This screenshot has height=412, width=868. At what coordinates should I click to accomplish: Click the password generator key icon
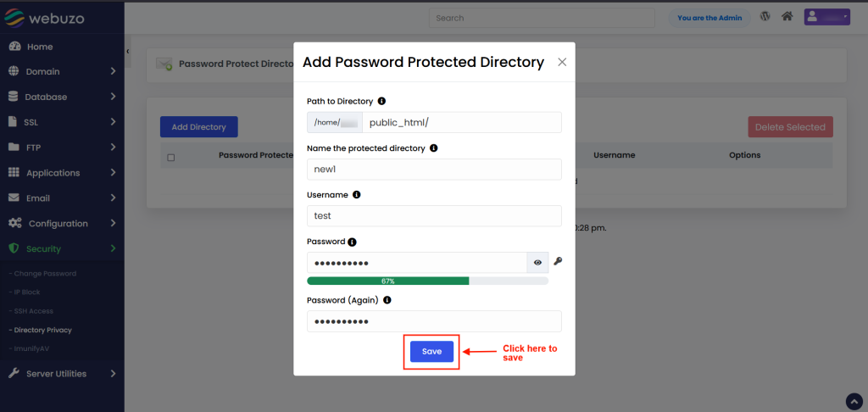[558, 262]
